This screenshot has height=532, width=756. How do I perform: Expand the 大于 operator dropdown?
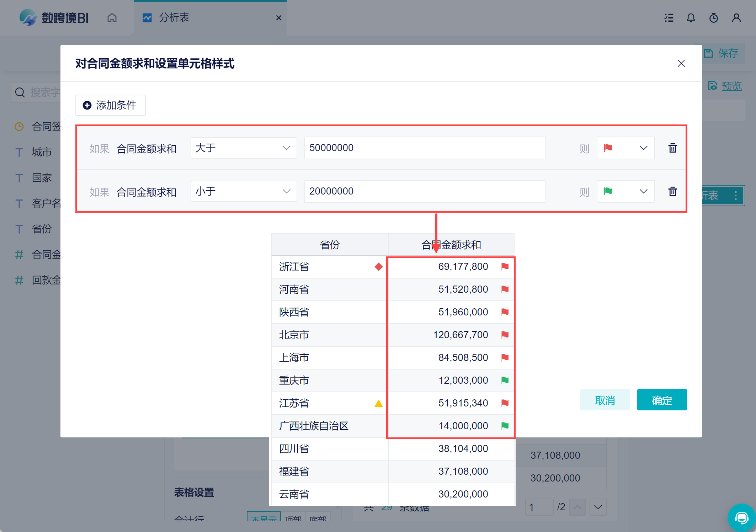click(244, 148)
